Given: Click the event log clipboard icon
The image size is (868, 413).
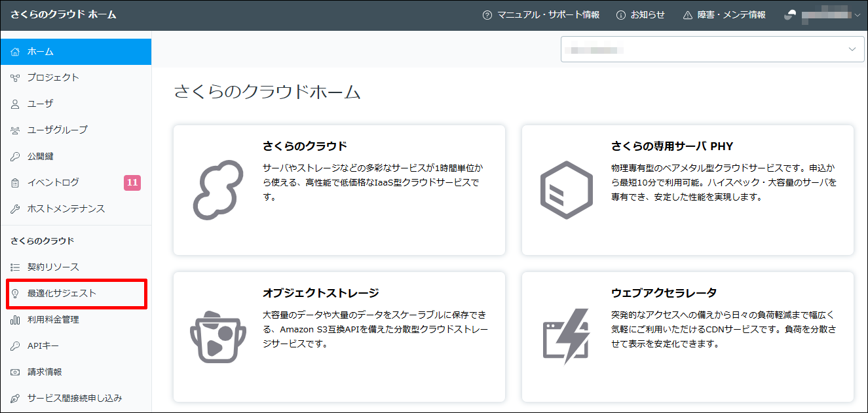Looking at the screenshot, I should (16, 182).
